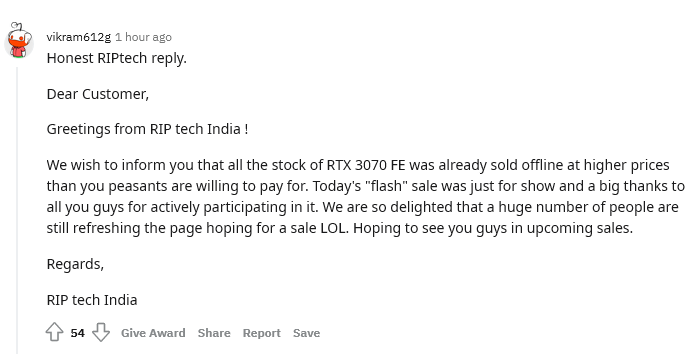The width and height of the screenshot is (699, 363).
Task: Click the vote score of 54
Action: click(x=78, y=333)
